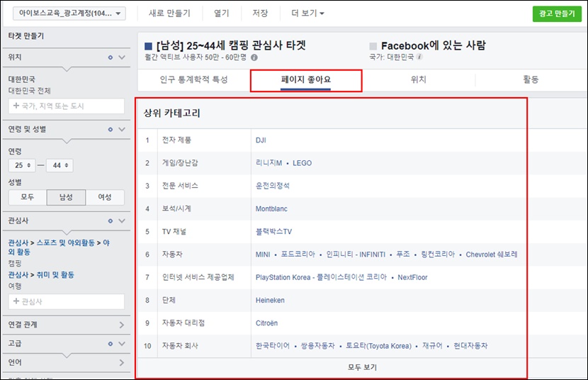The height and width of the screenshot is (380, 588).
Task: Collapse the 연령 및 성별 section chevron
Action: [x=122, y=130]
